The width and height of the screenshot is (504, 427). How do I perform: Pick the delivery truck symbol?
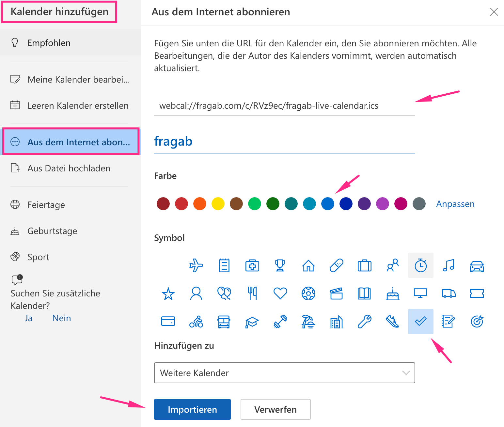point(449,293)
